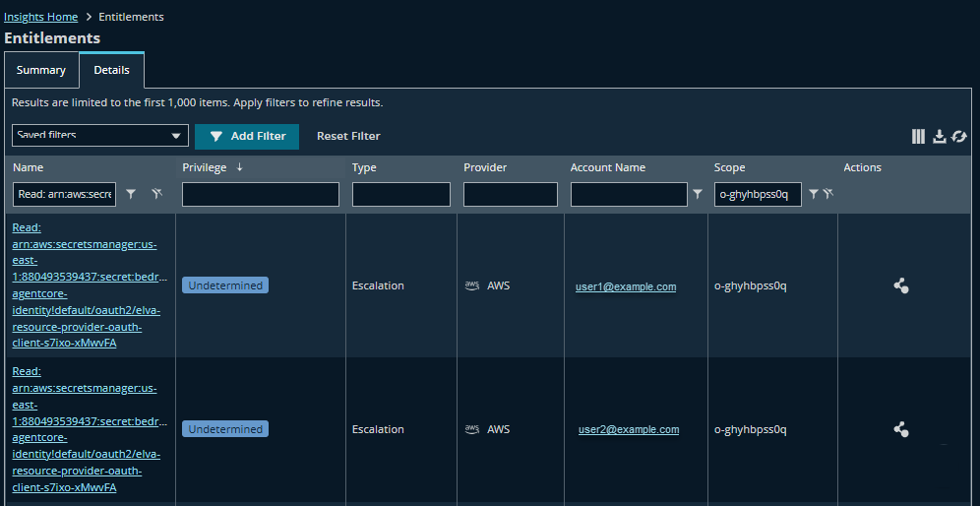980x506 pixels.
Task: Click the graph action icon for user2@example.com
Action: (900, 429)
